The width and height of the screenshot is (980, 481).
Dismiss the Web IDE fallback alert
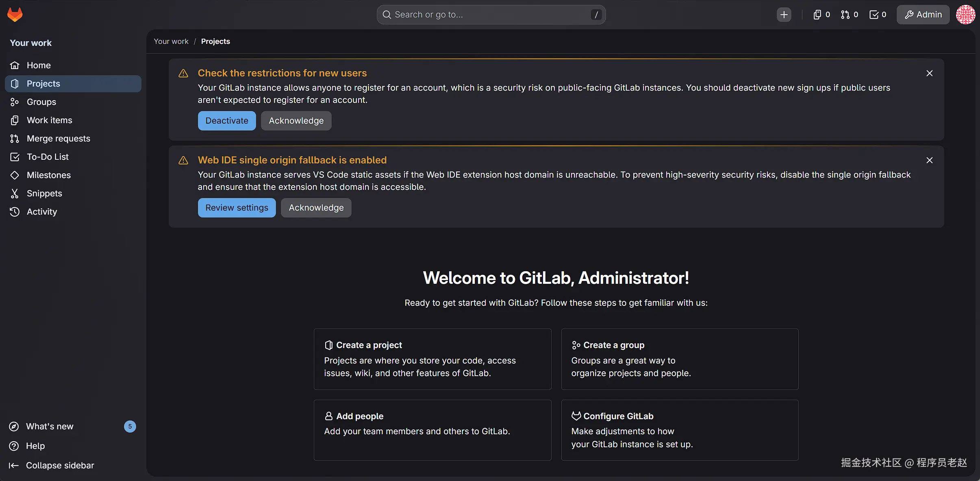tap(930, 160)
